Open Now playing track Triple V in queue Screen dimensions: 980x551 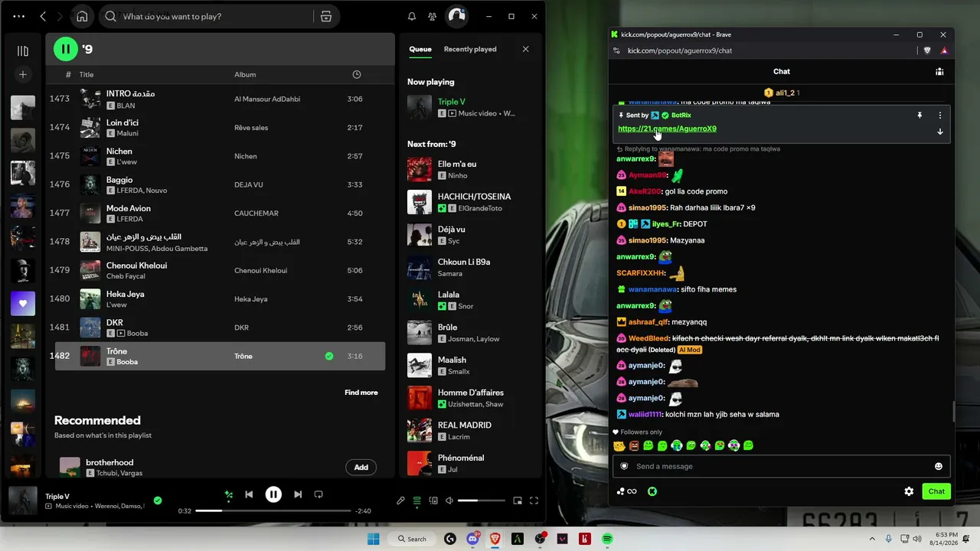[469, 107]
